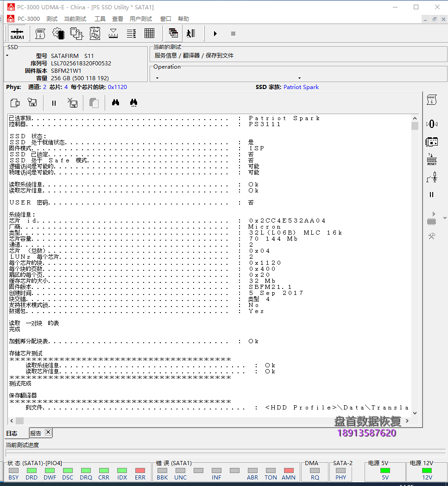Click the log horizontal scrollbar right arrow
448x486 pixels.
pos(407,421)
